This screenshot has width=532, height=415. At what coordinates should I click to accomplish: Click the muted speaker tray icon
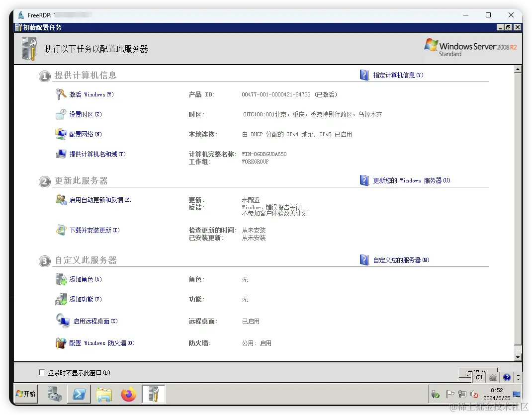[474, 394]
